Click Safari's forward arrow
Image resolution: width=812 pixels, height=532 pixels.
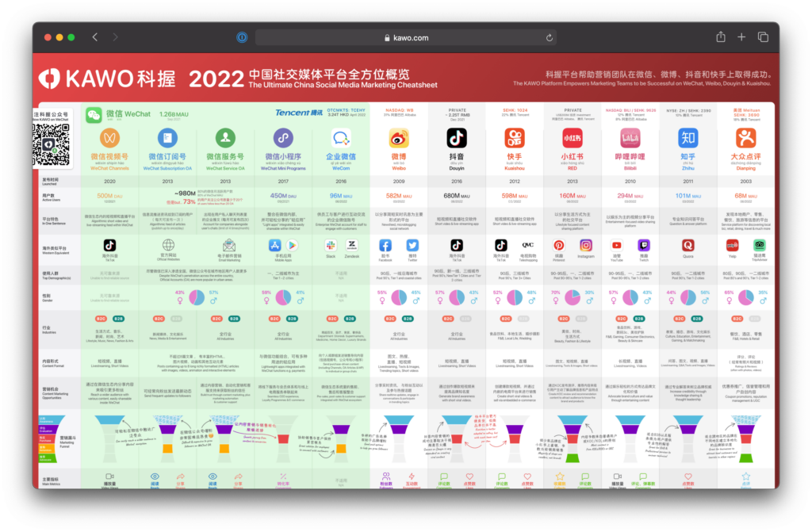(x=115, y=37)
